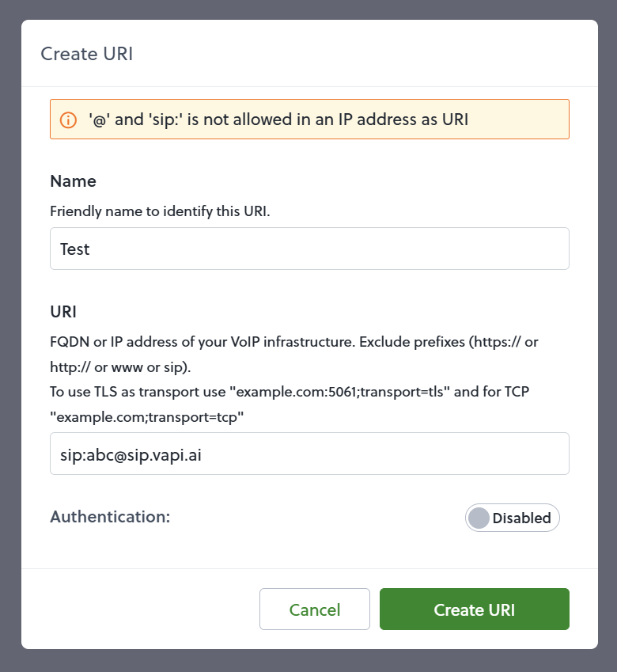The height and width of the screenshot is (672, 617).
Task: Click the Name field label
Action: click(x=74, y=181)
